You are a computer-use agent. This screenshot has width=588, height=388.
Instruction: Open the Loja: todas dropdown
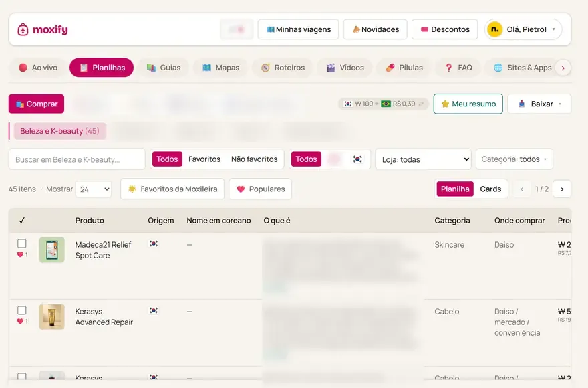point(424,159)
